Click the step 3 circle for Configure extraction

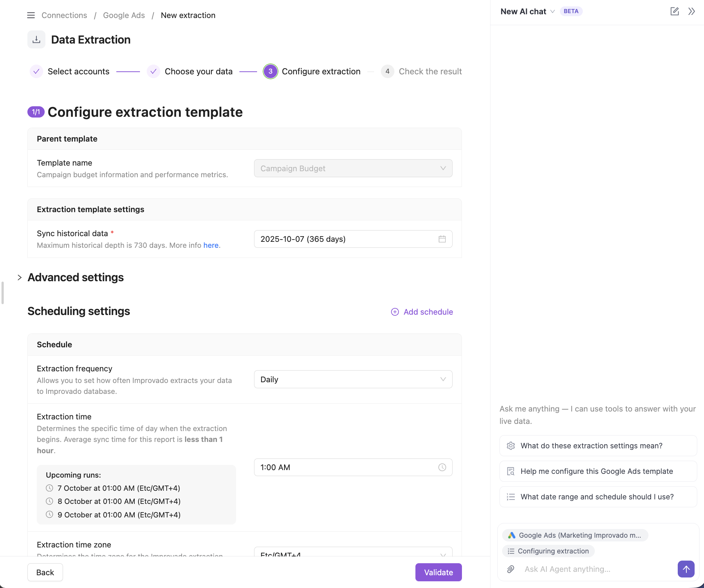tap(270, 71)
